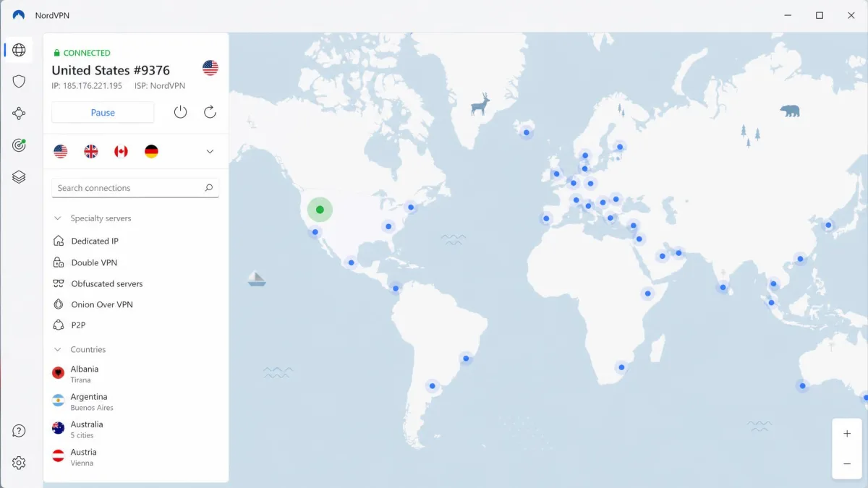
Task: Select the Canada recent flag
Action: pos(121,151)
